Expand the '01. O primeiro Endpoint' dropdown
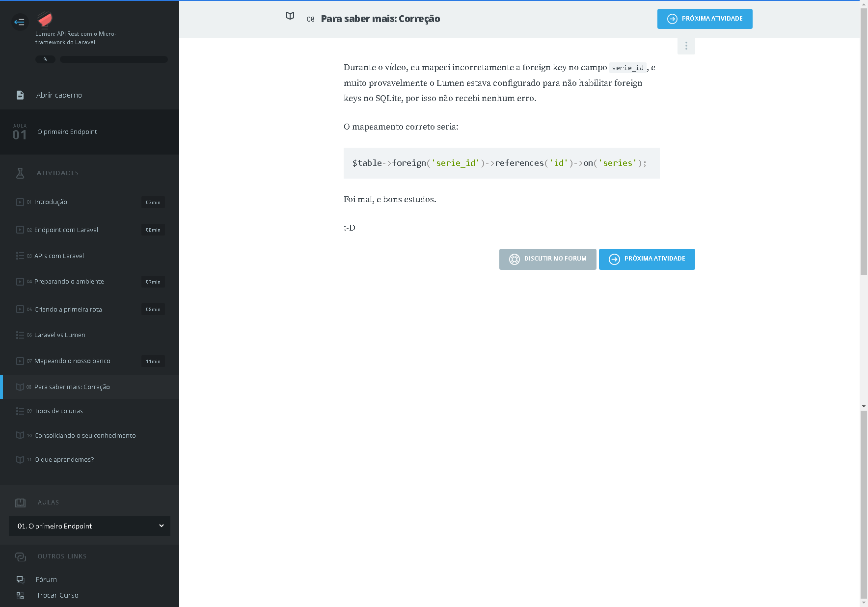 [x=89, y=526]
